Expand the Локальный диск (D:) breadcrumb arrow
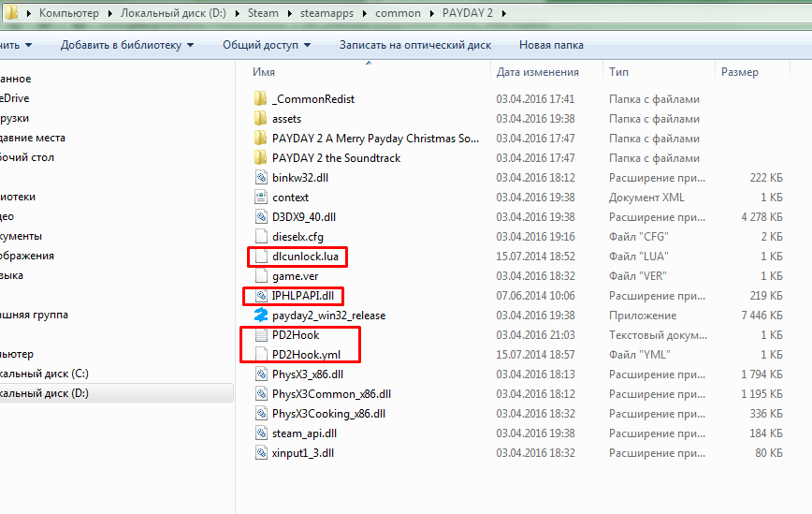Screen dimensions: 812x514 point(238,13)
